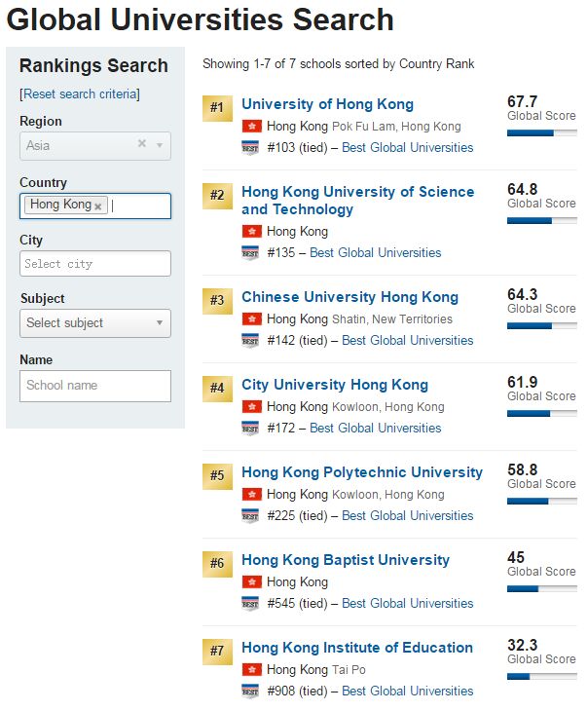This screenshot has width=588, height=711.
Task: Click flag icon beside Shatin, New Territories
Action: (251, 318)
